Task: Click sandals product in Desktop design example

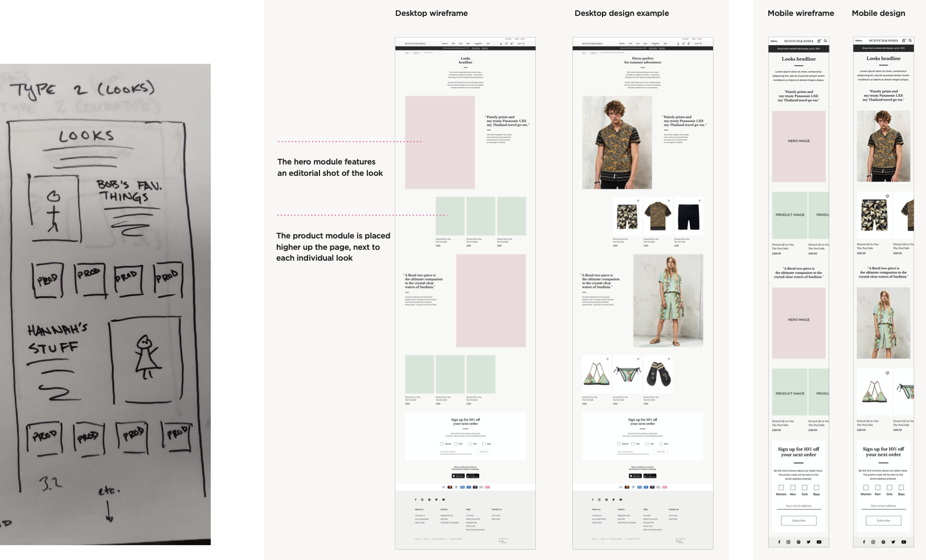Action: coord(658,374)
